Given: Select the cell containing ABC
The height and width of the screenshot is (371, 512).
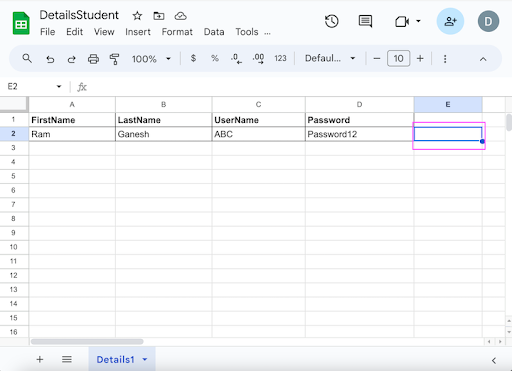Looking at the screenshot, I should pyautogui.click(x=258, y=134).
